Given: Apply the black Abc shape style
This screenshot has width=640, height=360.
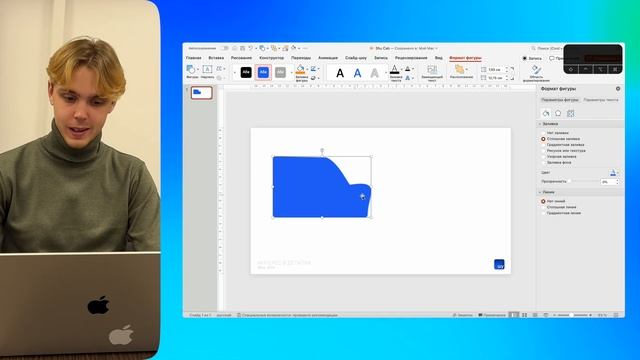Looking at the screenshot, I should pos(246,73).
